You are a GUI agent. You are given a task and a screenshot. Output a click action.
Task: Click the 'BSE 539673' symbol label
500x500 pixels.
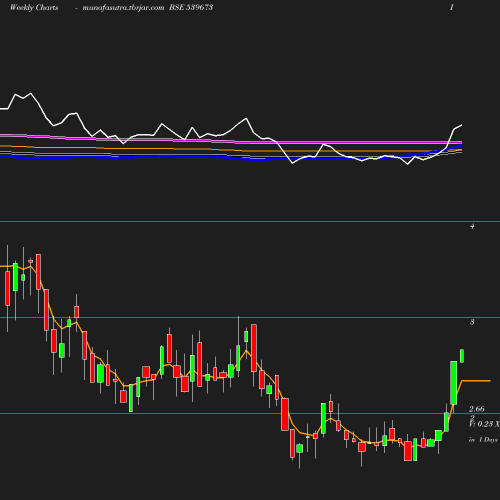(x=191, y=7)
